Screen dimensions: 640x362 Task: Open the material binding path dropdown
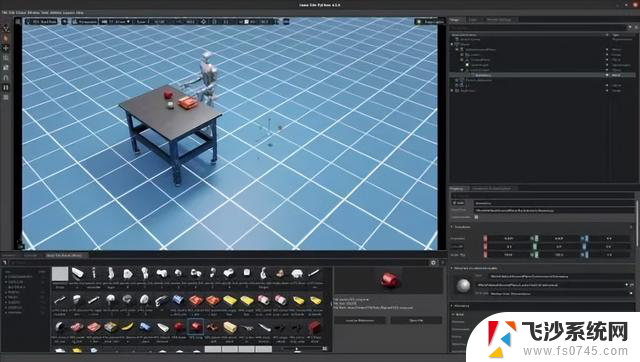(x=627, y=285)
